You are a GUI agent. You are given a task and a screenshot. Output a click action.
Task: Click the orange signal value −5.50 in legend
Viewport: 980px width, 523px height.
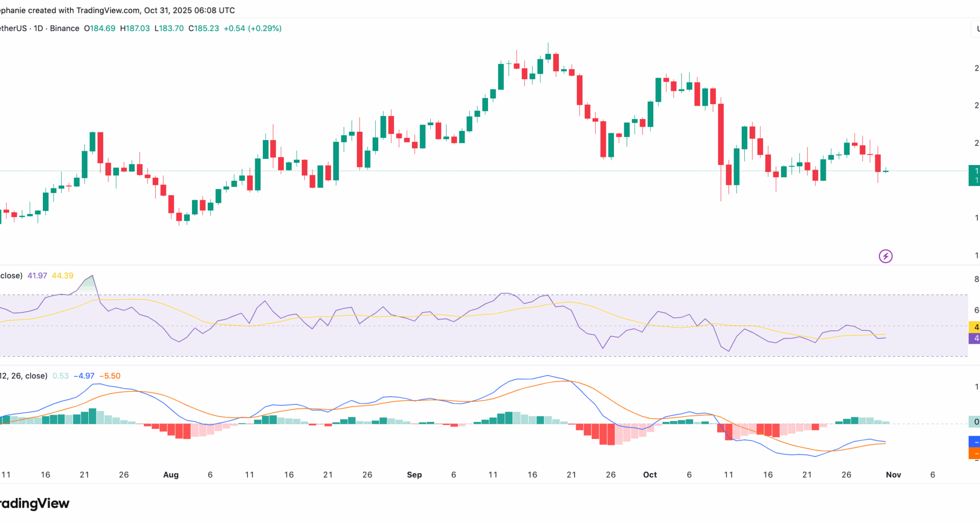(110, 376)
